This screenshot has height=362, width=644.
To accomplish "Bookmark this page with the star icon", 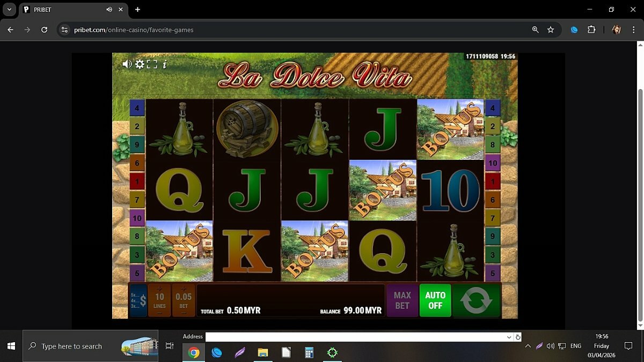I will tap(551, 30).
